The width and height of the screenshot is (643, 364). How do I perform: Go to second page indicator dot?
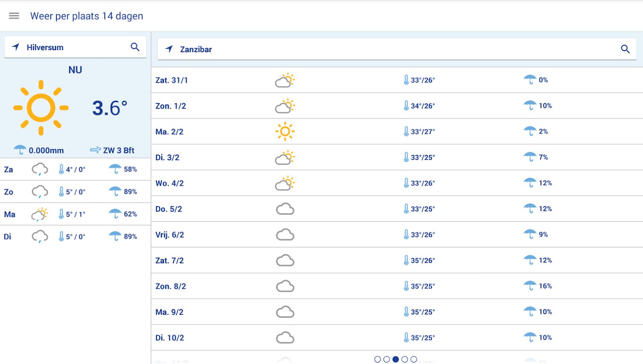(387, 359)
